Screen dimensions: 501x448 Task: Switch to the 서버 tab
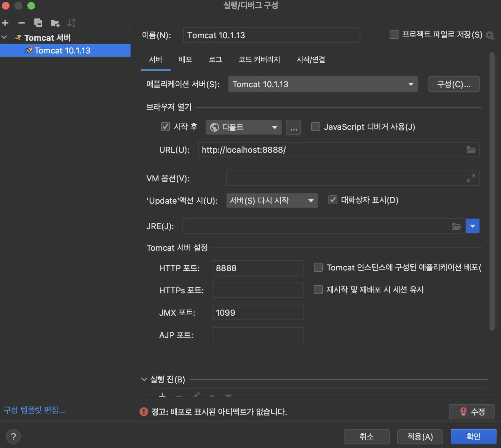click(156, 59)
